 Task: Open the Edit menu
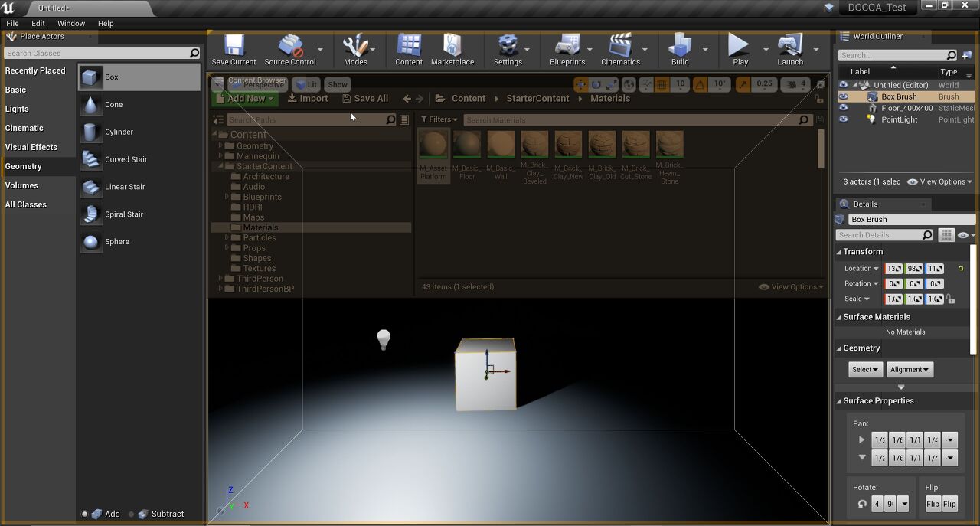pyautogui.click(x=38, y=24)
